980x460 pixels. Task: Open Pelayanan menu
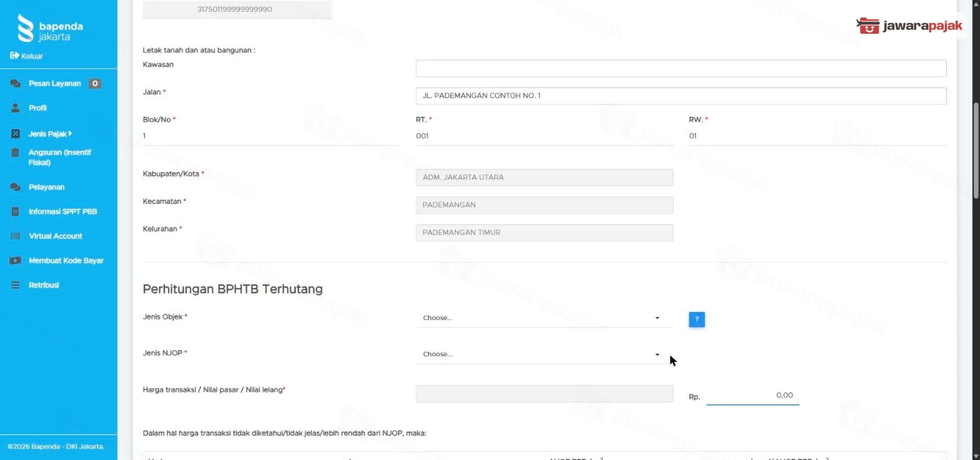pos(46,187)
